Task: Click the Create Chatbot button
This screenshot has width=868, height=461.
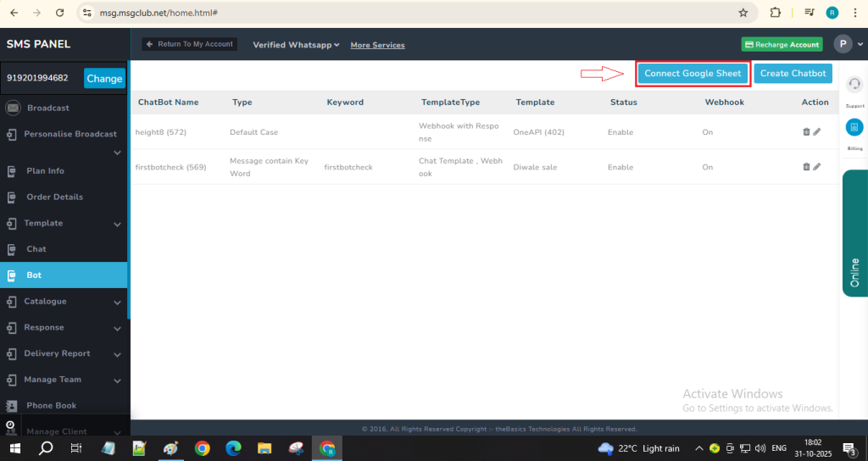Action: pos(793,74)
